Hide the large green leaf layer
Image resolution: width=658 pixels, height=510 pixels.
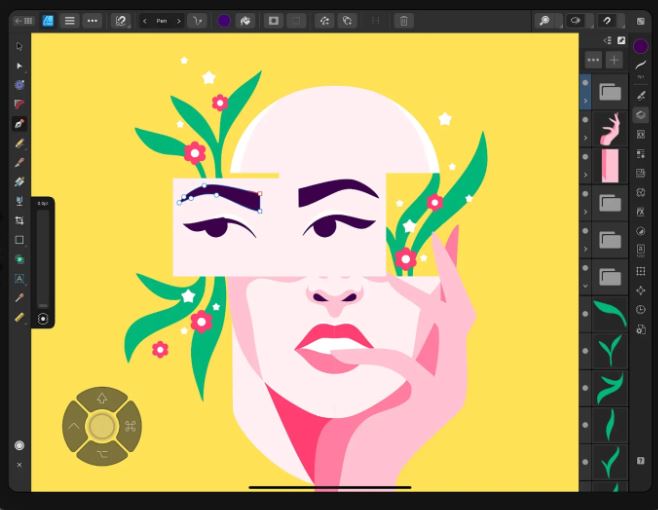click(585, 314)
